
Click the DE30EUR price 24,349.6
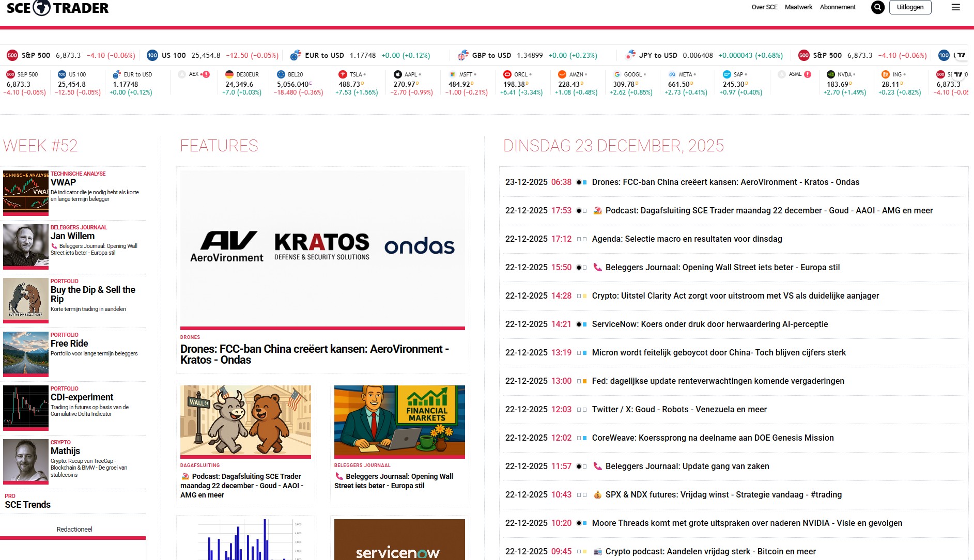pos(239,84)
